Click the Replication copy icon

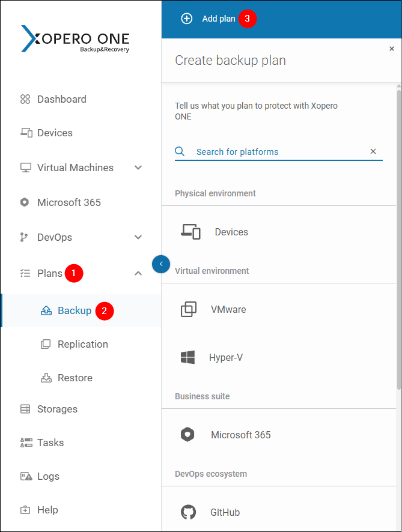46,344
